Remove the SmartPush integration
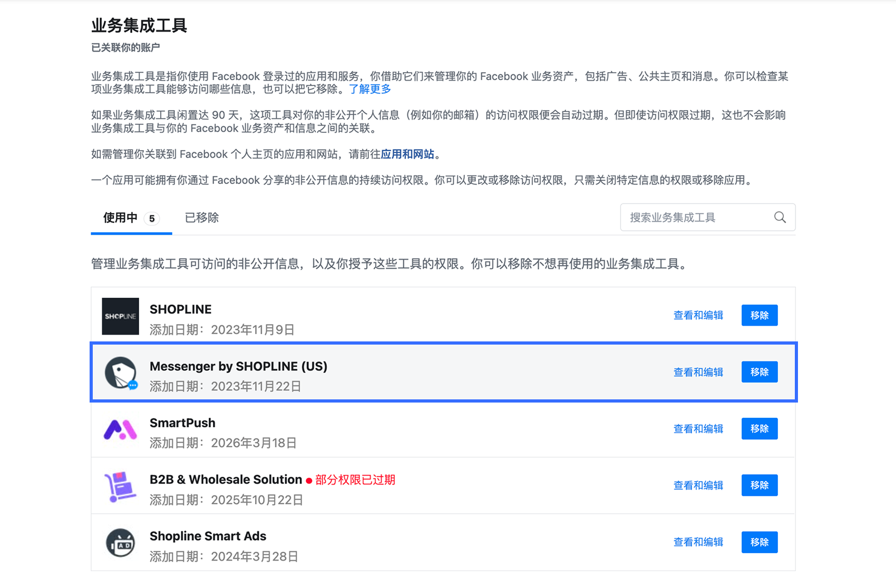896x588 pixels. [759, 429]
